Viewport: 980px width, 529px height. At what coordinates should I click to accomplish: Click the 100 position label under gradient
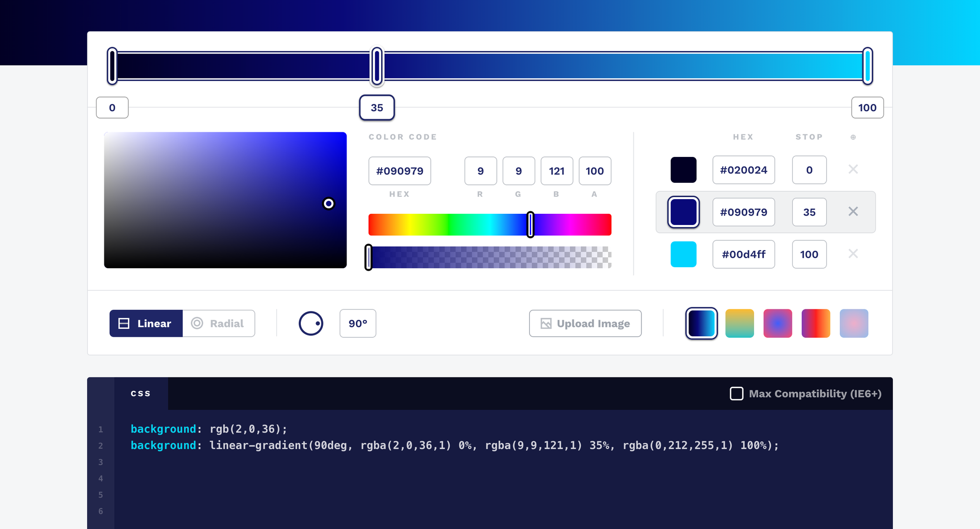[x=867, y=108]
